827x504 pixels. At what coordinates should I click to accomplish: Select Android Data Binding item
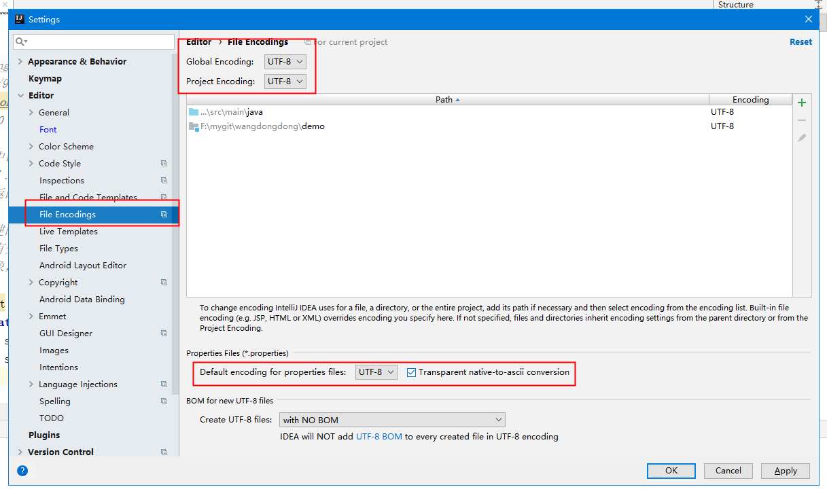point(82,300)
